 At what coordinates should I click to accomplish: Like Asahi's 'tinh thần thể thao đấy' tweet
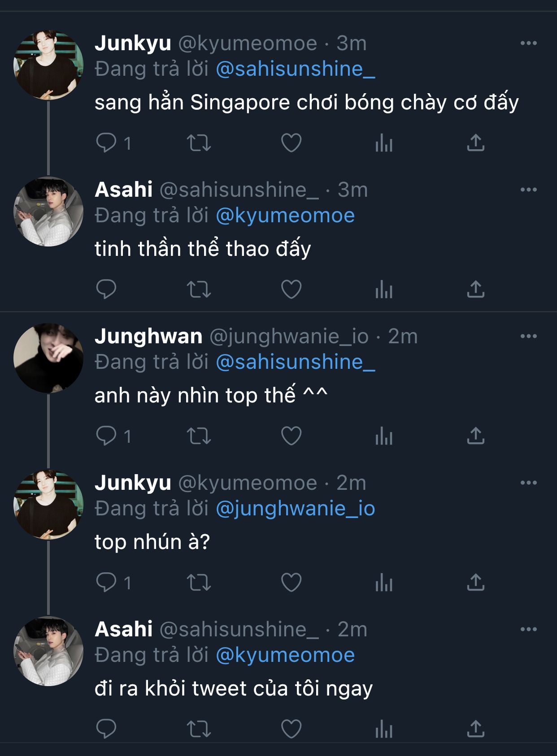[291, 289]
